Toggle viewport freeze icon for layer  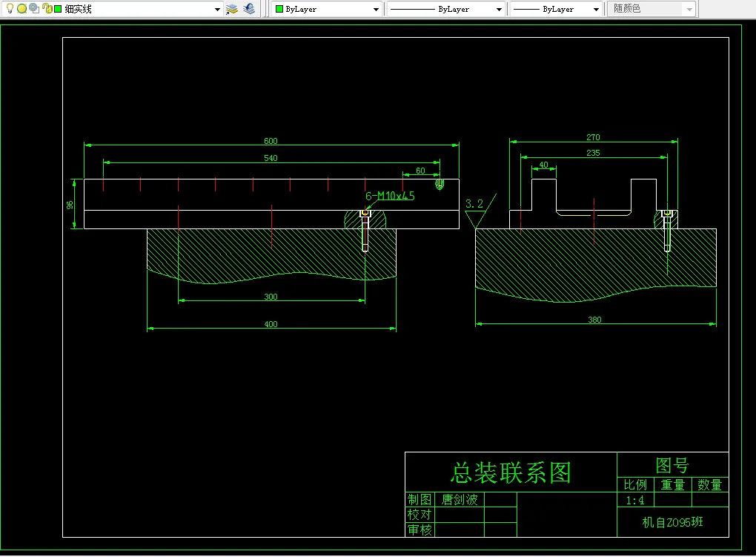coord(34,9)
